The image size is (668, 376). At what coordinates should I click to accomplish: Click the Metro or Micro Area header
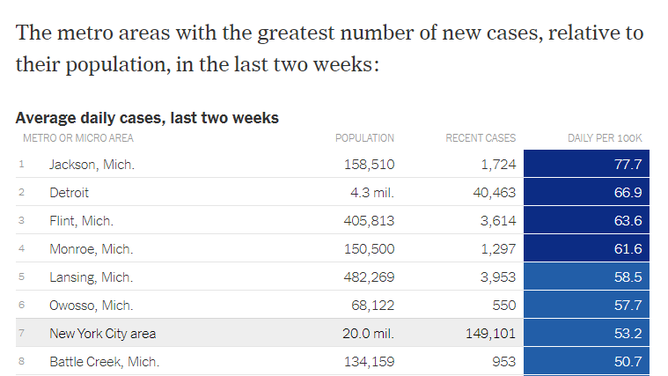[x=78, y=138]
